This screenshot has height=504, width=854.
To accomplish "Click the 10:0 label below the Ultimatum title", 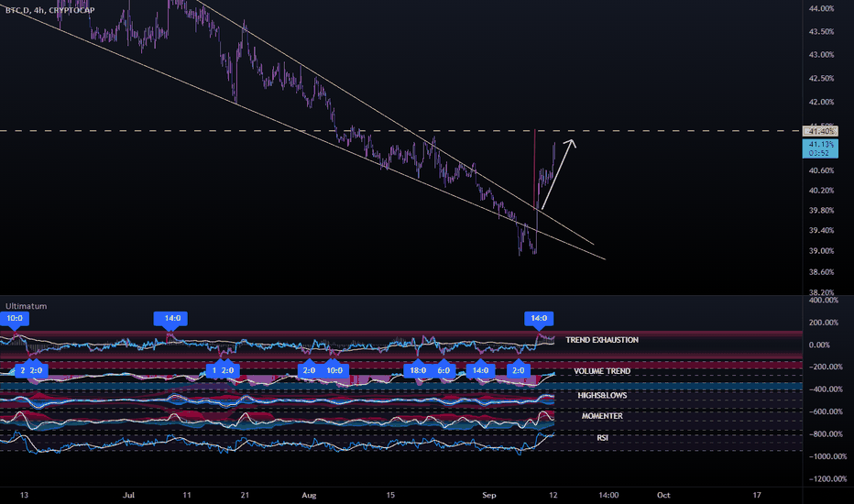I will point(15,318).
